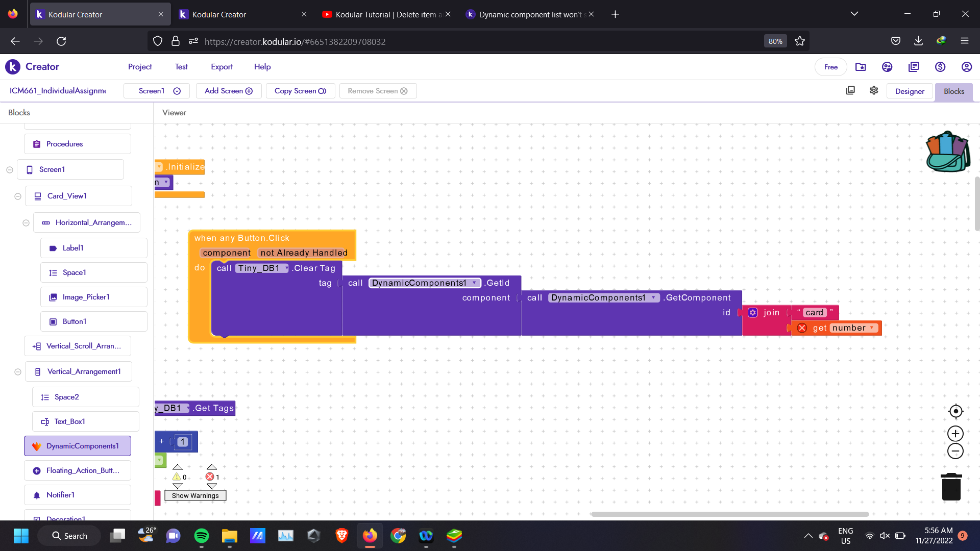Open the join block mutator gear

point(753,313)
